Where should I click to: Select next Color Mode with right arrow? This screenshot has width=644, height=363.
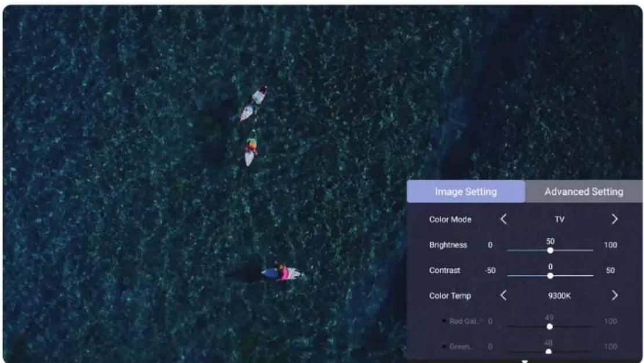(614, 219)
